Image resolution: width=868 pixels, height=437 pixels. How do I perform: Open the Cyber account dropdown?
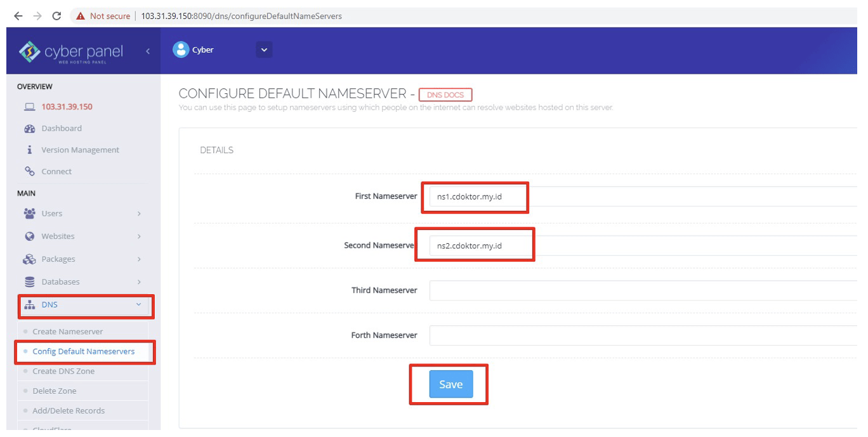click(263, 49)
